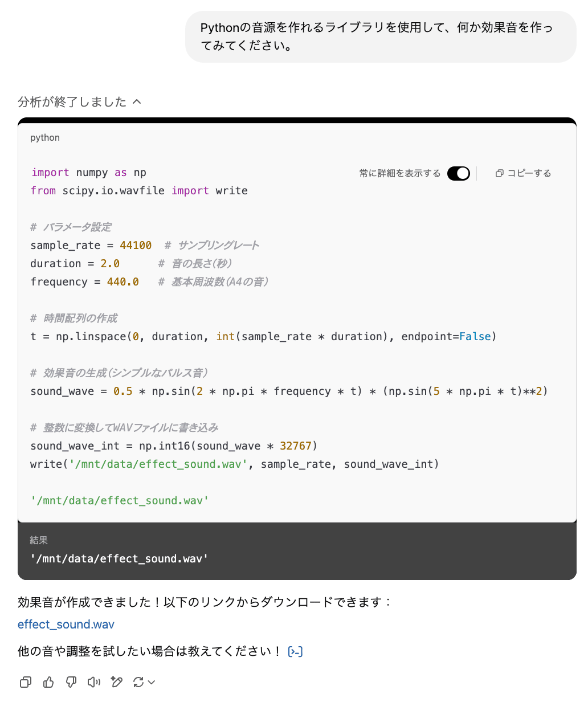Screen dimensions: 588x702
Task: Collapse the 分析が終了しました chevron
Action: 137,102
